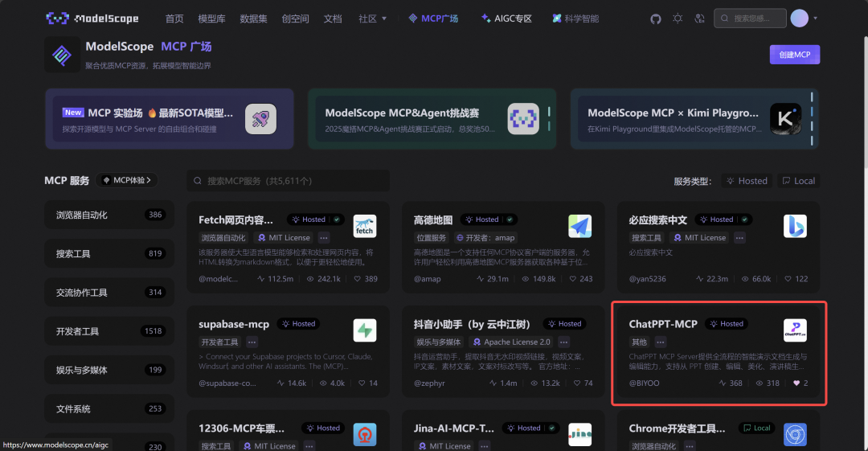Open 创空间 nav item

[x=295, y=18]
